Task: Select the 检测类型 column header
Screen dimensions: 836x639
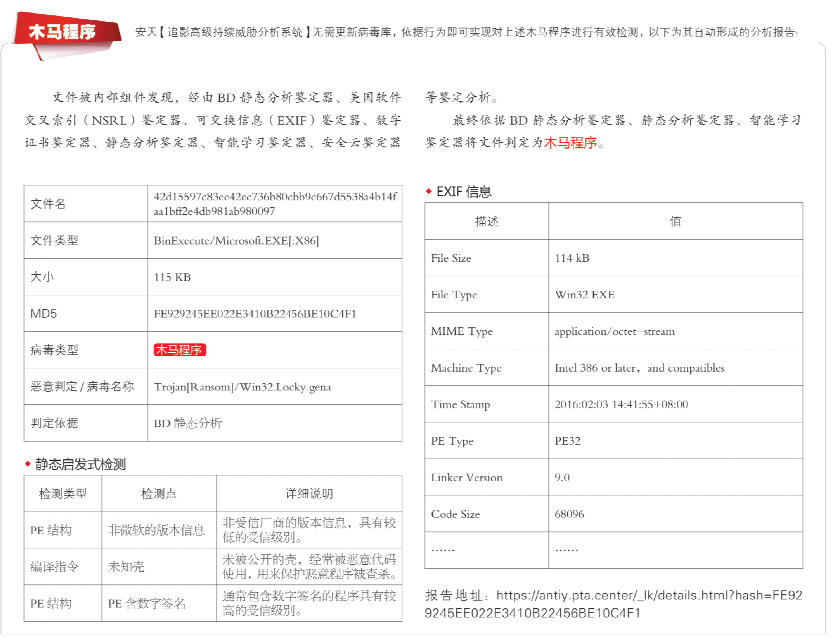Action: 63,494
